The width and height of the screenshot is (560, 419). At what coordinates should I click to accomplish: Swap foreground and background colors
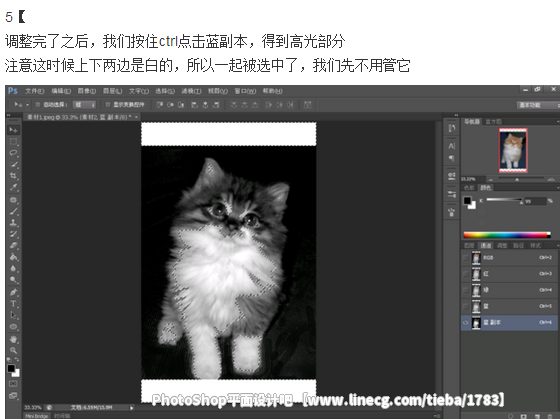point(17,360)
